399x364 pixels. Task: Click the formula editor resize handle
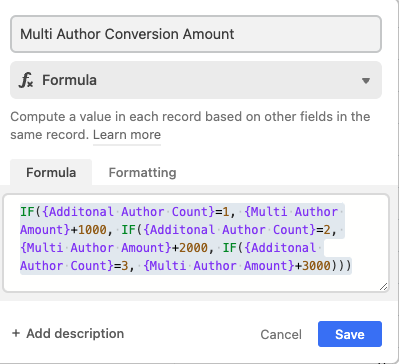[x=384, y=286]
